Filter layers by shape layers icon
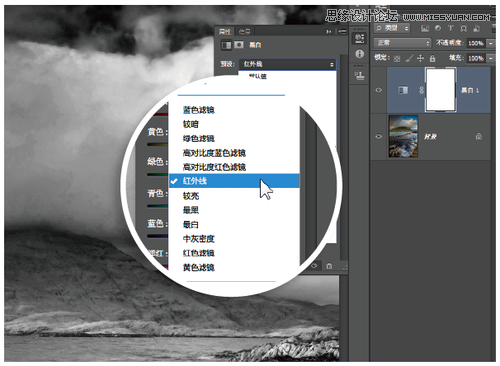 coord(463,29)
